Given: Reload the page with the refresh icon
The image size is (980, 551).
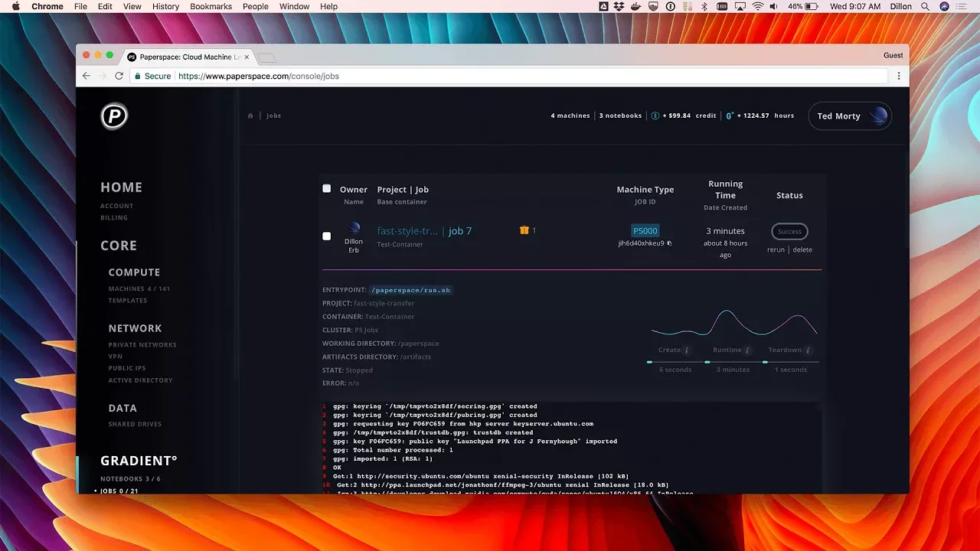Looking at the screenshot, I should tap(119, 76).
